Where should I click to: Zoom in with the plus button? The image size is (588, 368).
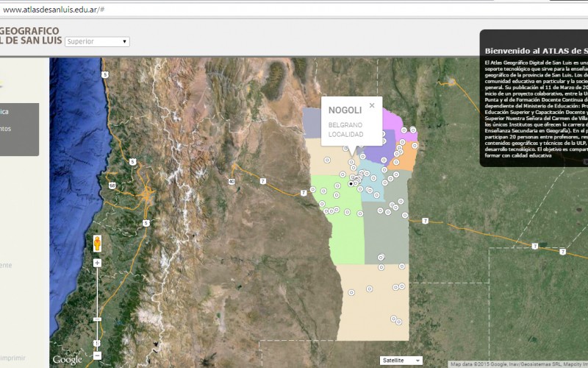[x=97, y=263]
